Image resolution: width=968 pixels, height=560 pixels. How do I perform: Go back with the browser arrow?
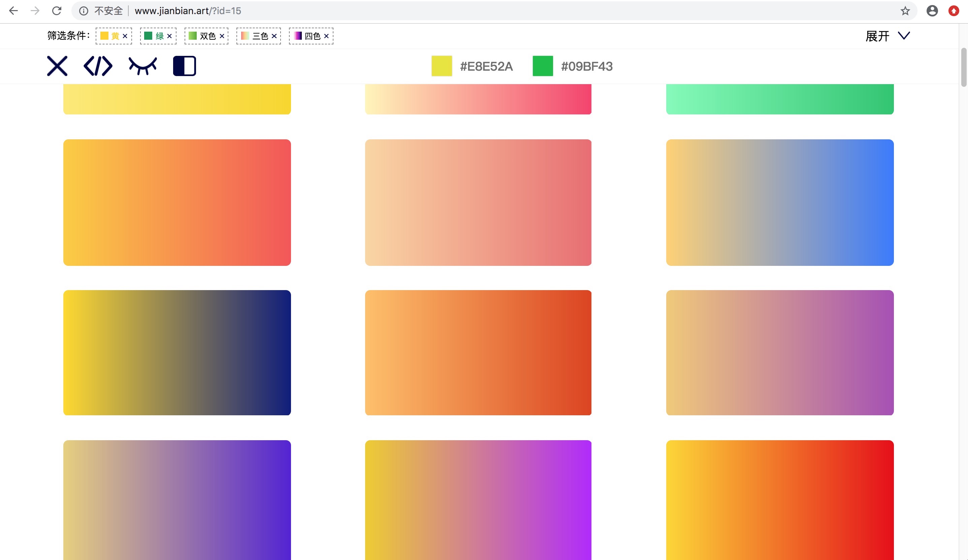tap(13, 11)
